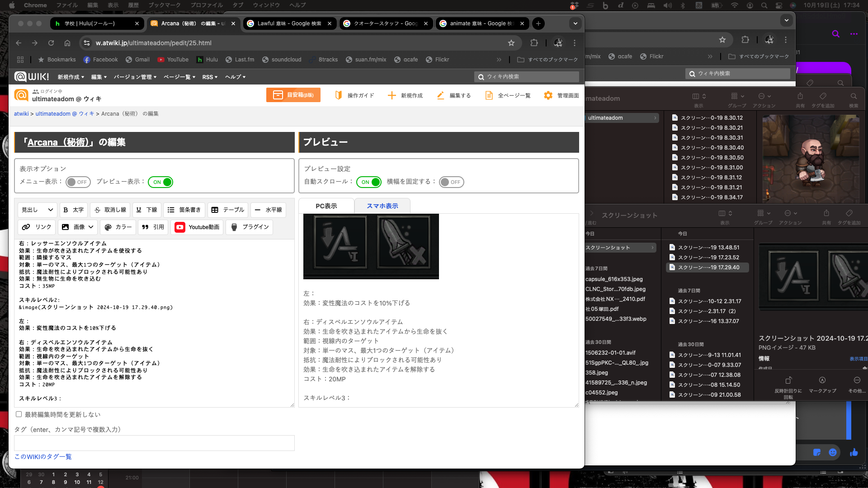Viewport: 868px width, 488px height.
Task: Switch to スマホ表示 preview tab
Action: click(382, 206)
